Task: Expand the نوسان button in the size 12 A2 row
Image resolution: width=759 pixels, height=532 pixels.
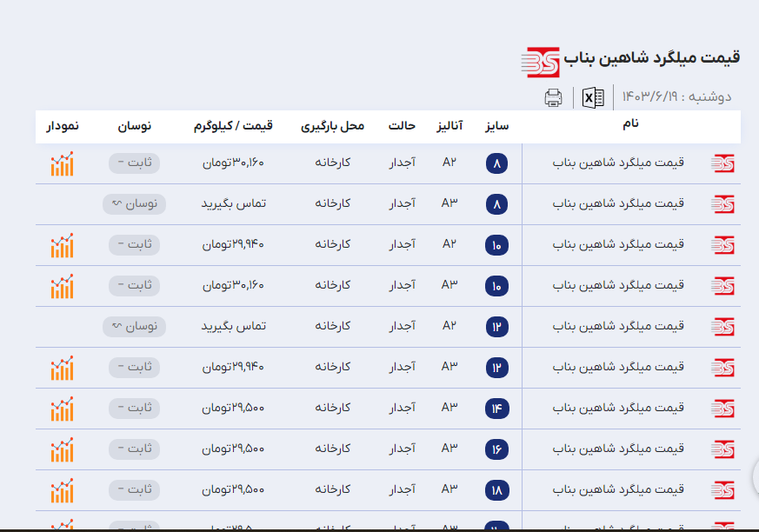Action: pos(134,327)
